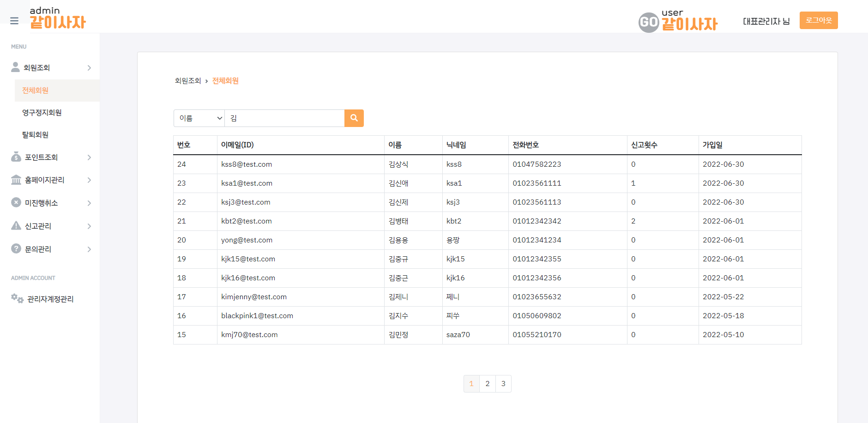The height and width of the screenshot is (423, 868).
Task: Click row number 20
Action: [181, 240]
